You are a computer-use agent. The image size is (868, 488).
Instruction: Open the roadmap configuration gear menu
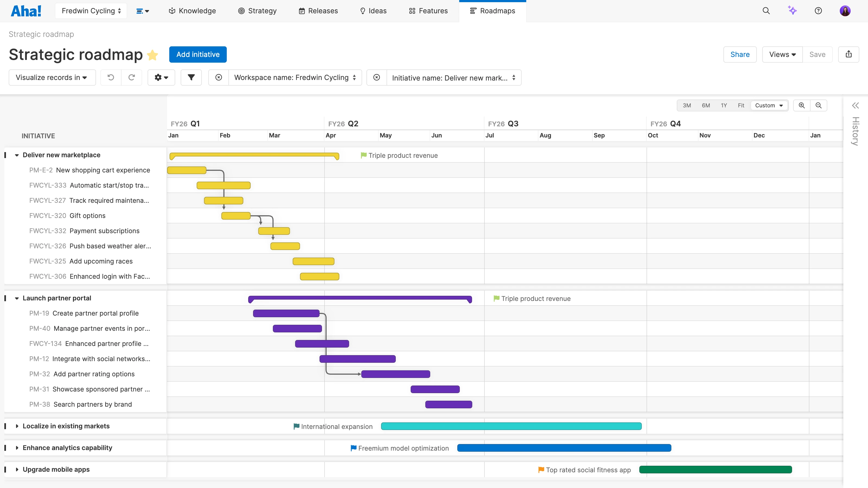coord(161,78)
